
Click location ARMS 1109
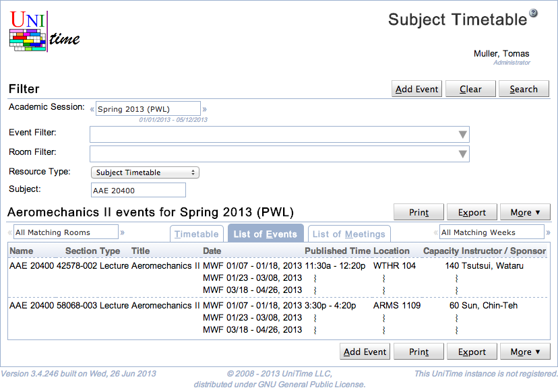pyautogui.click(x=397, y=306)
